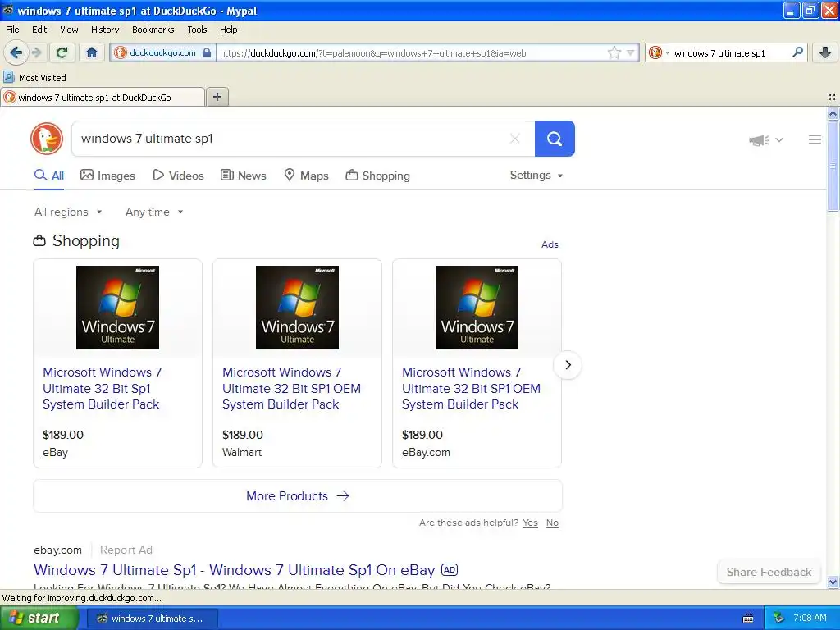Viewport: 840px width, 630px height.
Task: Open the Windows Start menu
Action: tap(39, 619)
